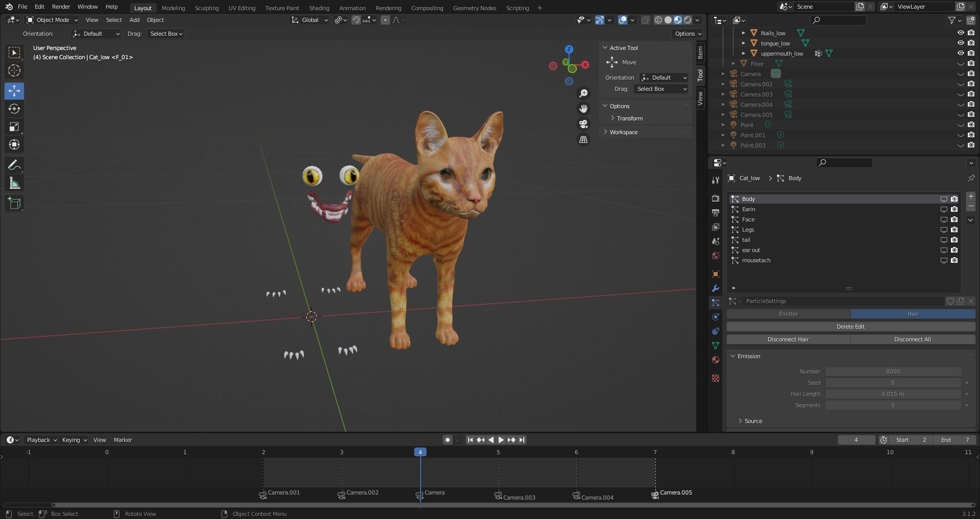Toggle X-ray mode in viewport header
This screenshot has width=980, height=519.
(645, 20)
